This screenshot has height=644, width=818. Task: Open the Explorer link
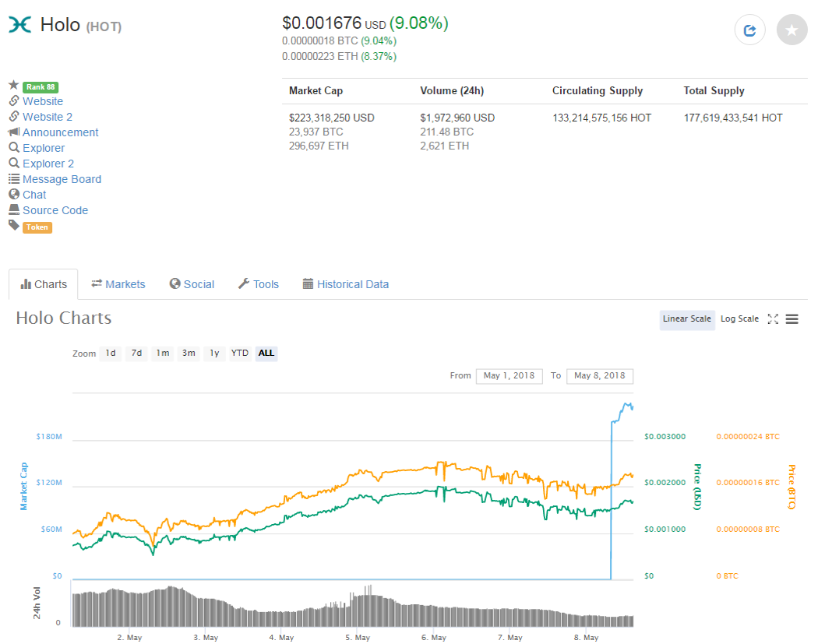coord(44,148)
